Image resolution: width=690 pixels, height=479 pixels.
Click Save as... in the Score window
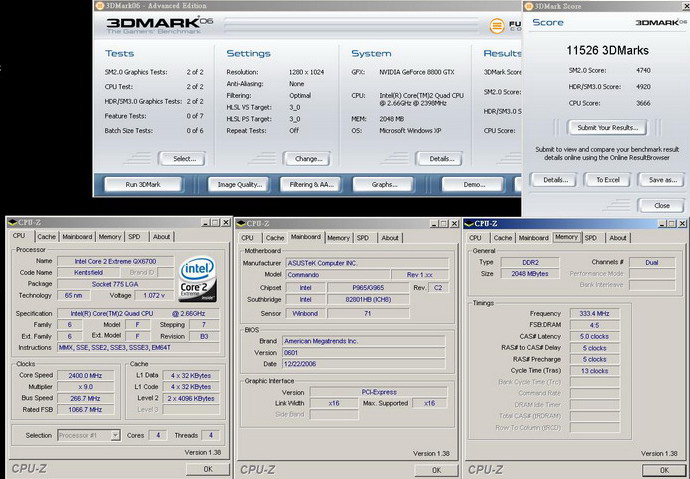662,179
